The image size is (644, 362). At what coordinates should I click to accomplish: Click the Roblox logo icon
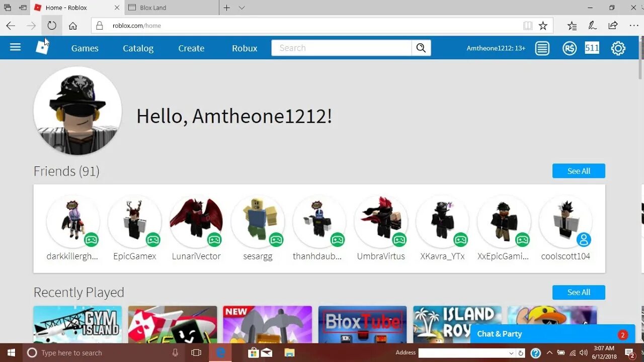[x=42, y=48]
